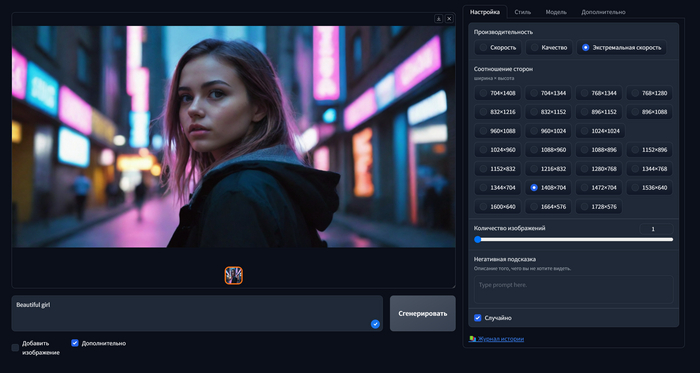Viewport: 700px width, 373px height.
Task: Choose the Качество performance option
Action: [549, 47]
